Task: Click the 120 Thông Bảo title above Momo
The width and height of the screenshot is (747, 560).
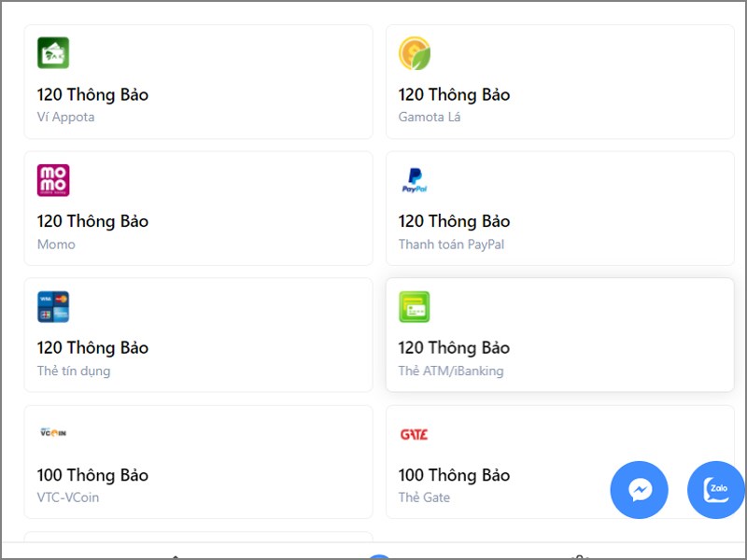Action: pos(92,221)
